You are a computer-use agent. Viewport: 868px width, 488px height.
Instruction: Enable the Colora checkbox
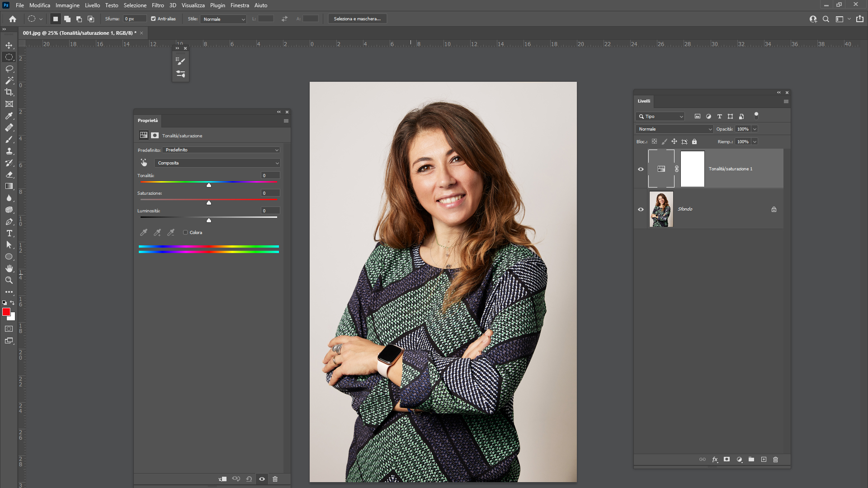[185, 233]
